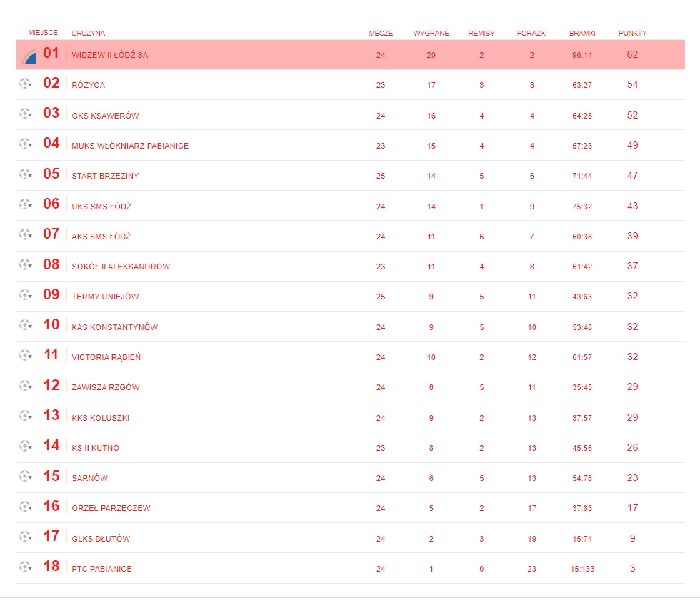Open the UKS SMS Łódź team link
Screen dimensions: 700x606
101,207
